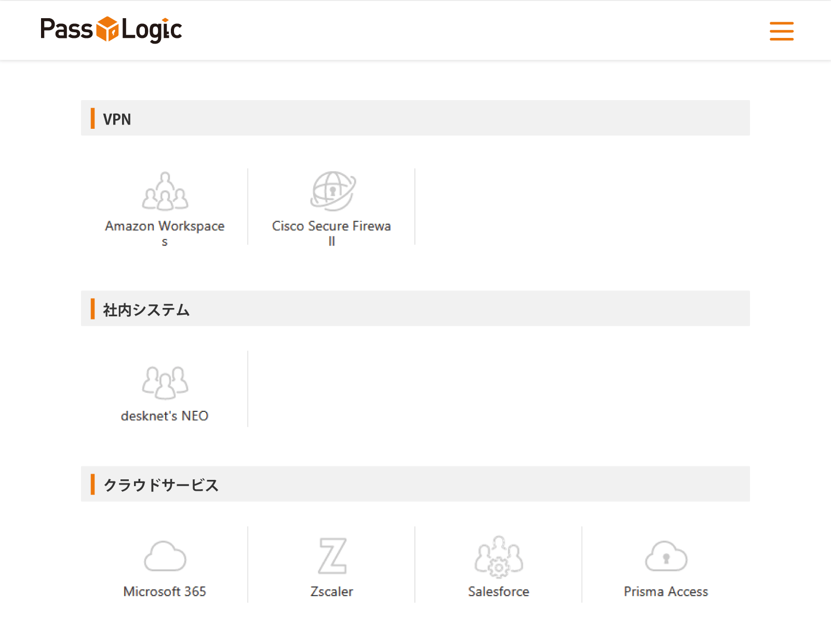The image size is (831, 644).
Task: Click the Zscaler Z icon
Action: pyautogui.click(x=332, y=556)
